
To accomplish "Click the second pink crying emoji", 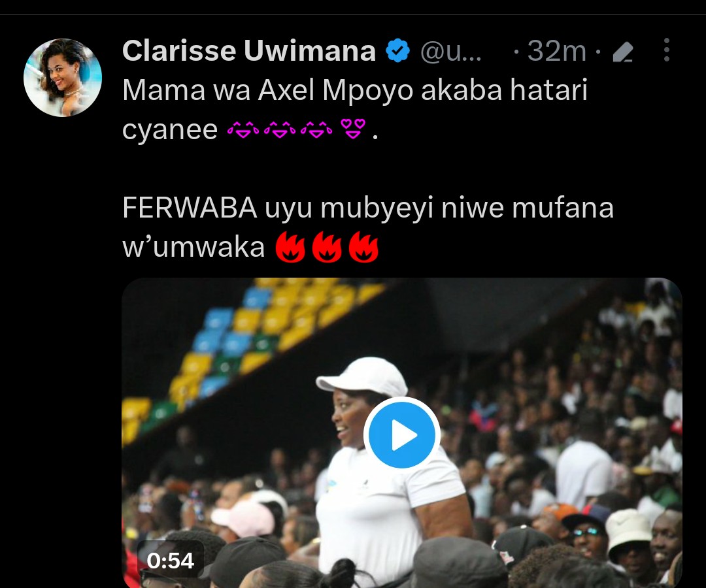I will click(280, 131).
